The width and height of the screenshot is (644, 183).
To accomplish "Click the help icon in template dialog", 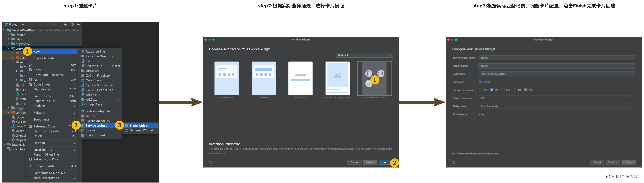I will coord(211,162).
